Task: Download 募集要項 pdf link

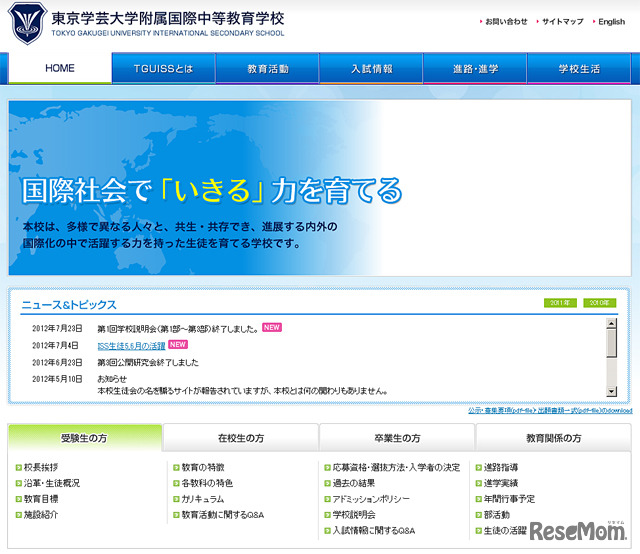Action: (x=550, y=410)
